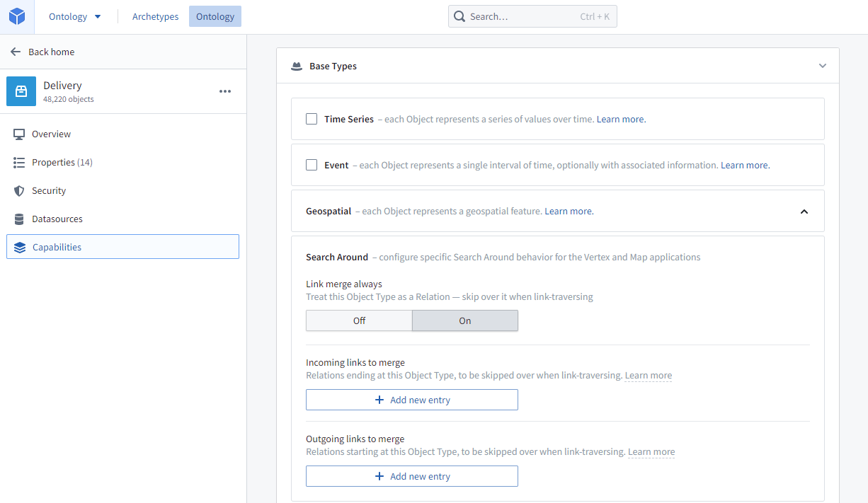The width and height of the screenshot is (868, 503).
Task: Open Learn more link for Geospatial
Action: [x=569, y=211]
